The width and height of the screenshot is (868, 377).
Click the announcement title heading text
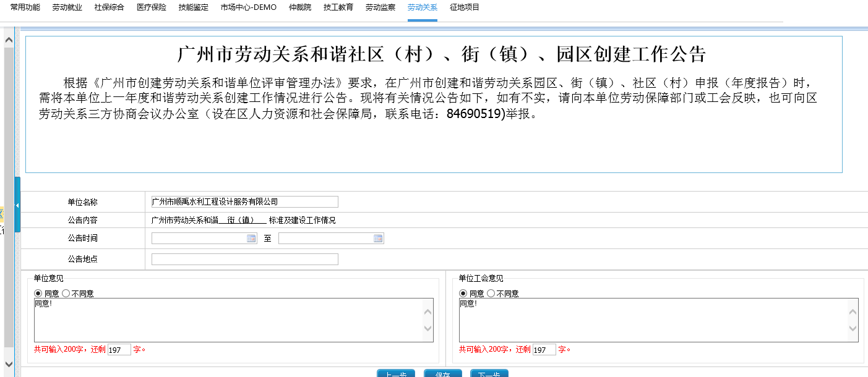pos(441,54)
